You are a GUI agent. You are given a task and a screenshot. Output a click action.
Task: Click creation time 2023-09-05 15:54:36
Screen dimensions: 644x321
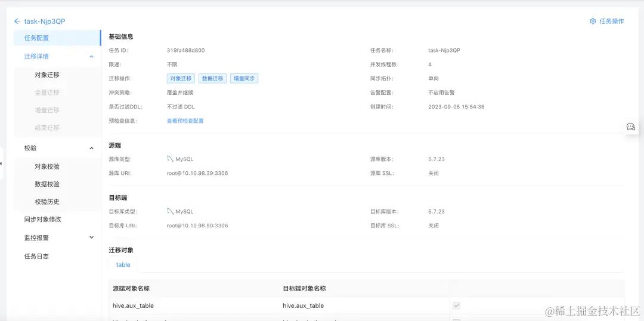click(x=456, y=107)
